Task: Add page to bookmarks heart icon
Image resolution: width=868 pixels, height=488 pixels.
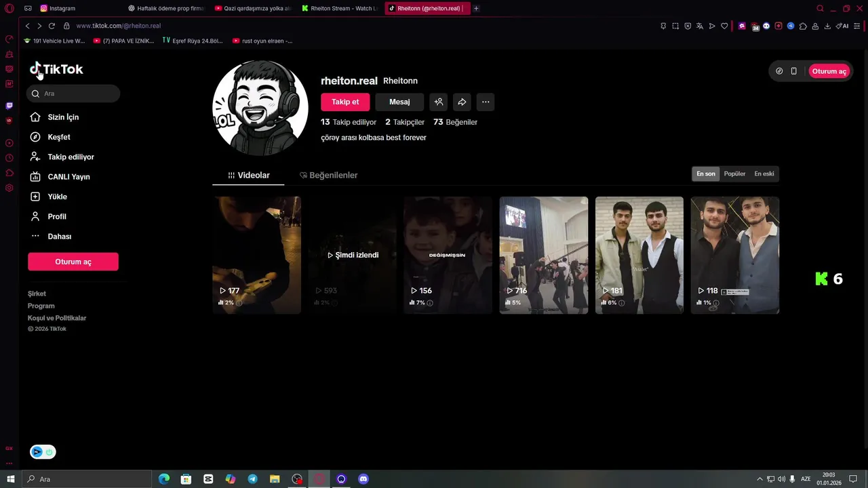Action: pos(724,26)
